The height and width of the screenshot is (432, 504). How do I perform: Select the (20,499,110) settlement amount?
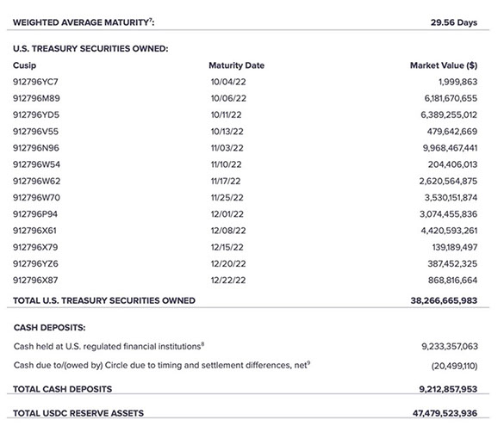(x=454, y=366)
